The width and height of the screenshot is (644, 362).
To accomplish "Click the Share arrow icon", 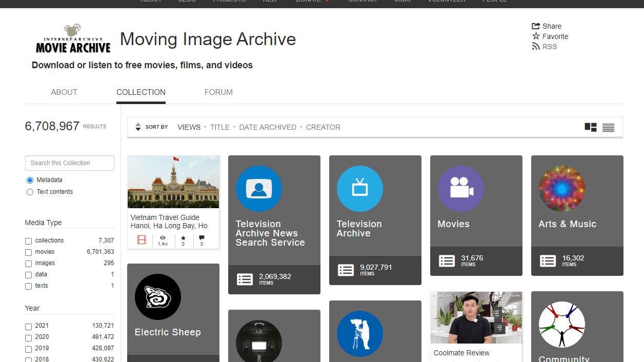I will (x=536, y=26).
